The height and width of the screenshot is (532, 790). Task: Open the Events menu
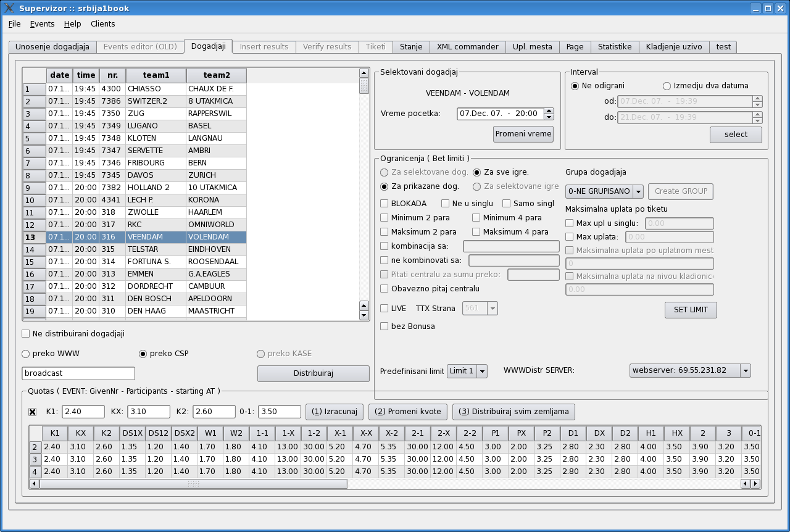(x=42, y=23)
